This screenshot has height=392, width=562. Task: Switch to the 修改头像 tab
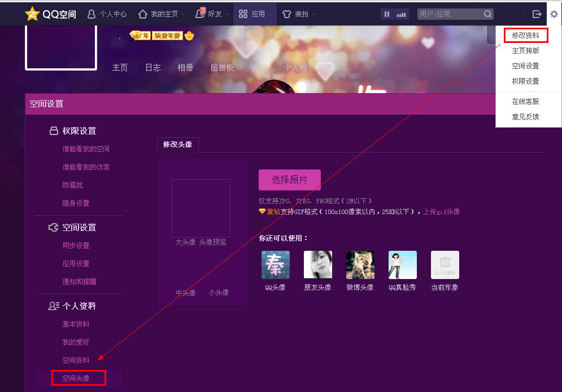click(177, 145)
